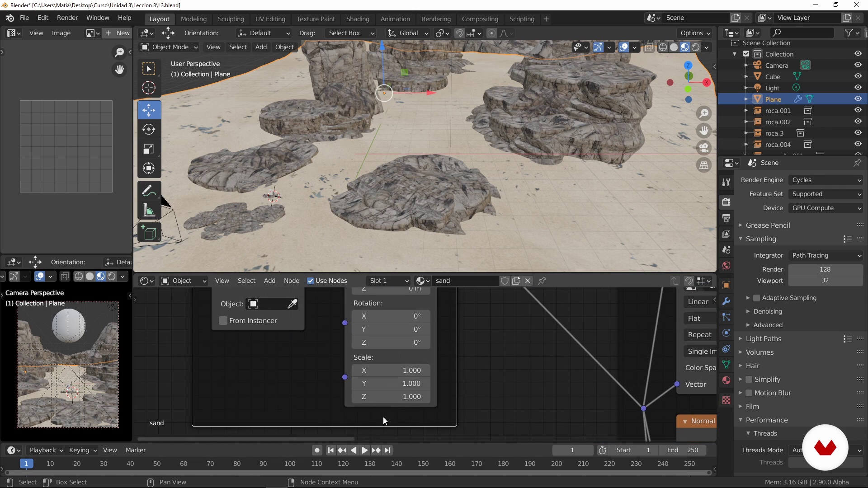Open the Slot 1 material dropdown
This screenshot has height=488, width=868.
pos(388,281)
